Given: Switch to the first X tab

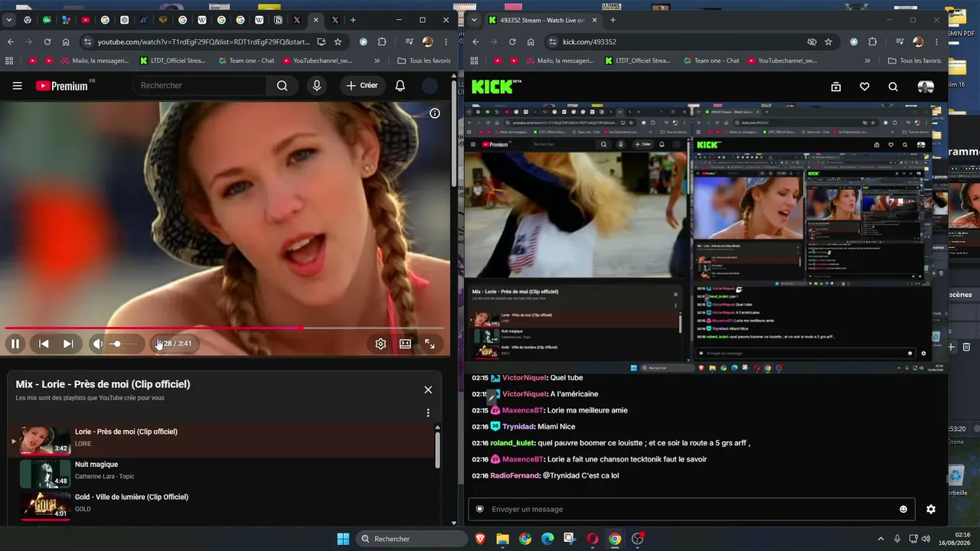Looking at the screenshot, I should (x=297, y=20).
